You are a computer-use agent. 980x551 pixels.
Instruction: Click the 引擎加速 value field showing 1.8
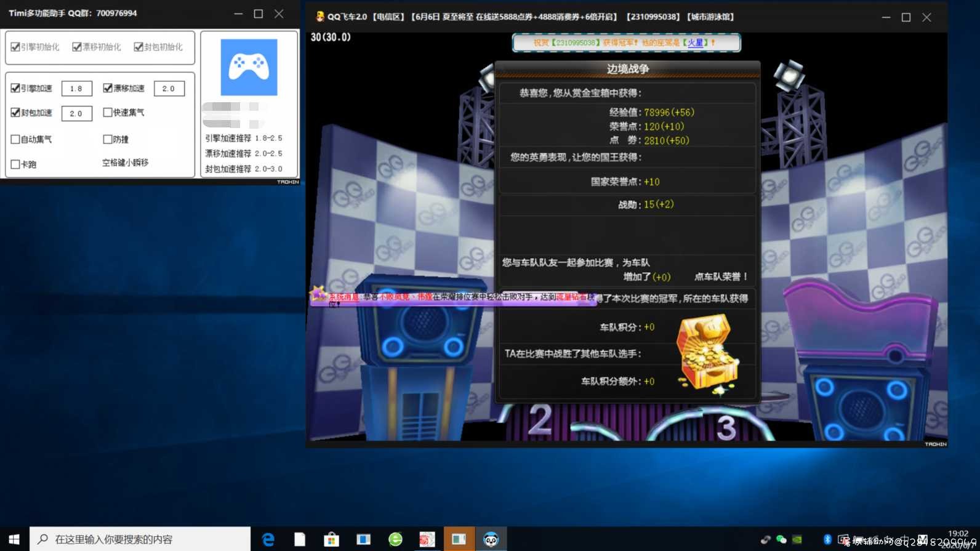tap(77, 89)
